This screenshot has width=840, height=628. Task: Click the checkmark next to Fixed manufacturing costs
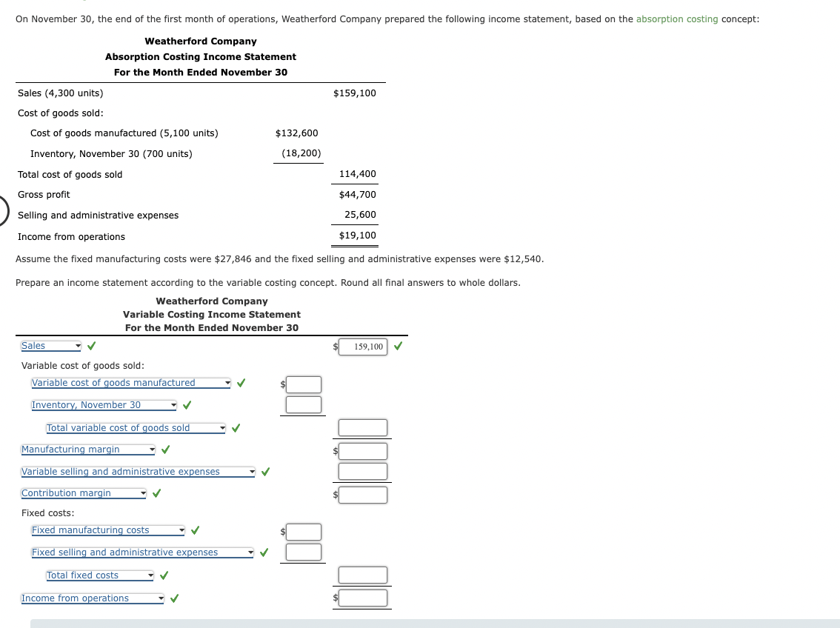click(x=195, y=530)
